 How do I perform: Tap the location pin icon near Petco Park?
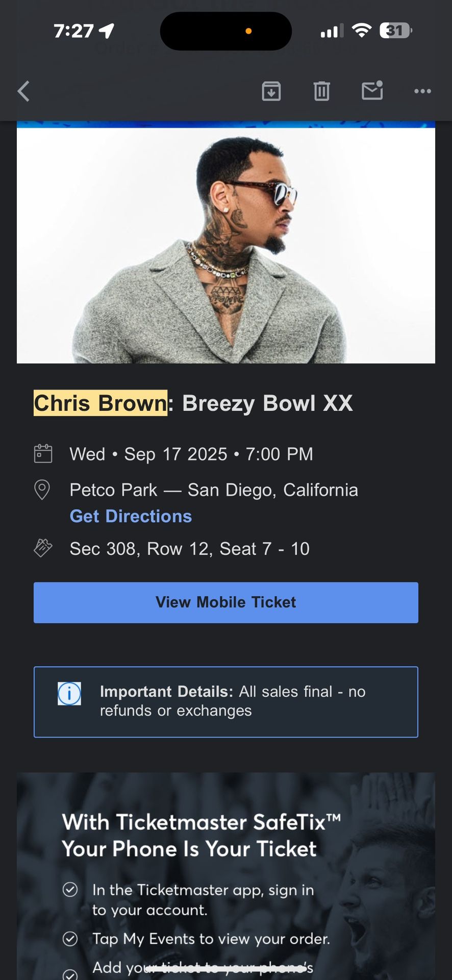(x=42, y=489)
